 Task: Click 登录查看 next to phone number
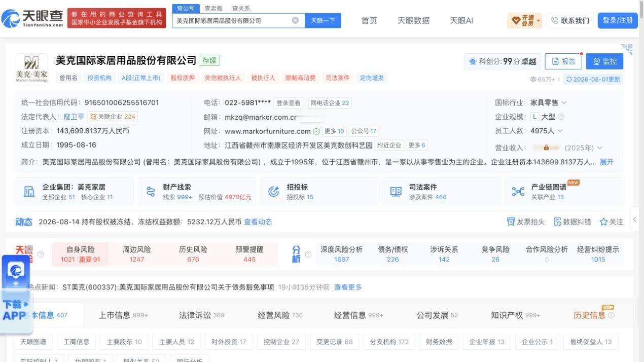[288, 103]
